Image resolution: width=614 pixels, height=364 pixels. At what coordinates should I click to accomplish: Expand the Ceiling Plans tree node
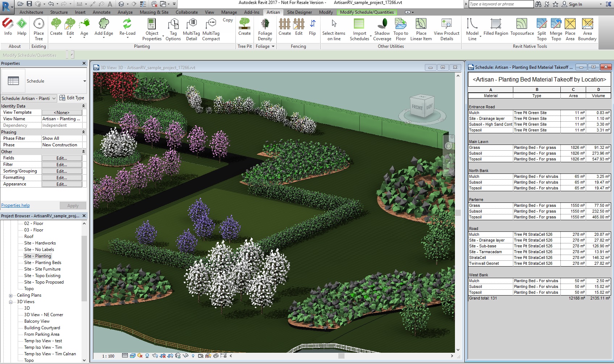pyautogui.click(x=11, y=296)
